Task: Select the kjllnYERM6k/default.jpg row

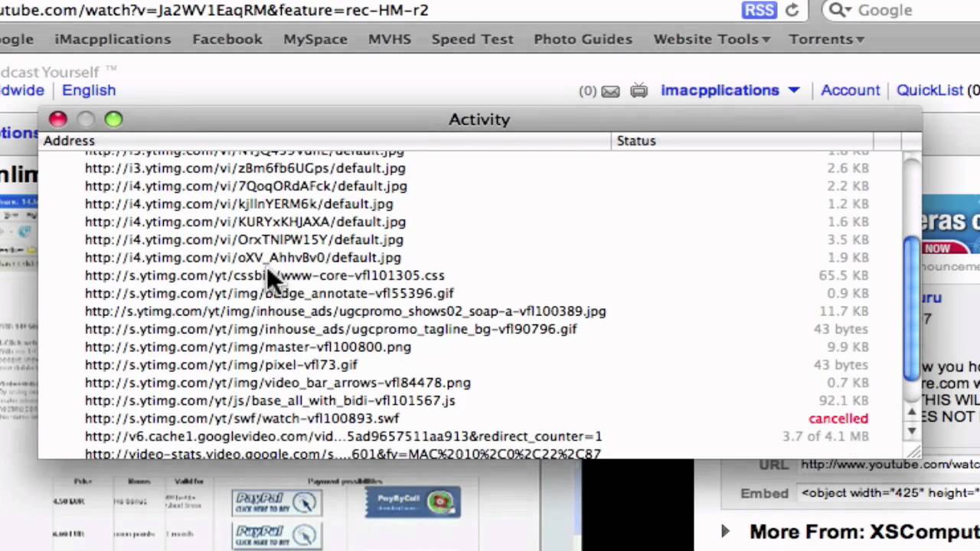Action: (471, 204)
